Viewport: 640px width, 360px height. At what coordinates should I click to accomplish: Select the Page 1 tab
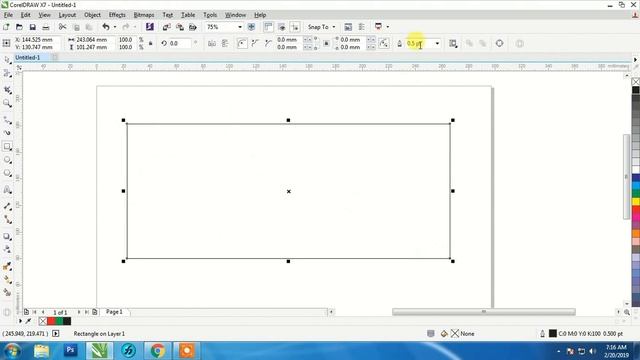pyautogui.click(x=114, y=312)
